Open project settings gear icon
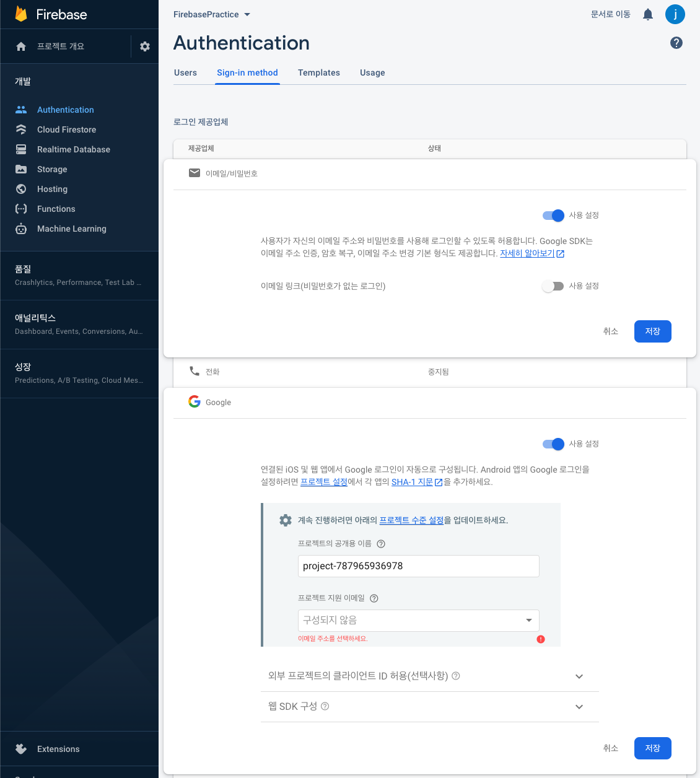The height and width of the screenshot is (778, 700). click(x=145, y=46)
